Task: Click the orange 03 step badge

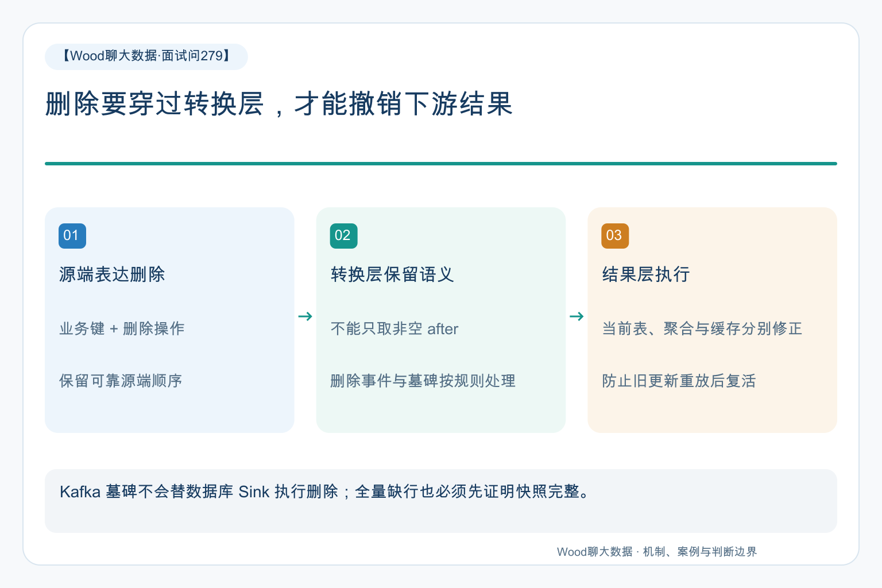Action: [x=615, y=235]
